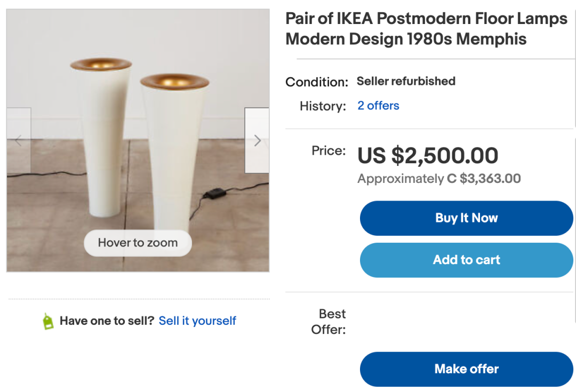This screenshot has height=392, width=576.
Task: Click the Have one to sell? text
Action: (107, 321)
